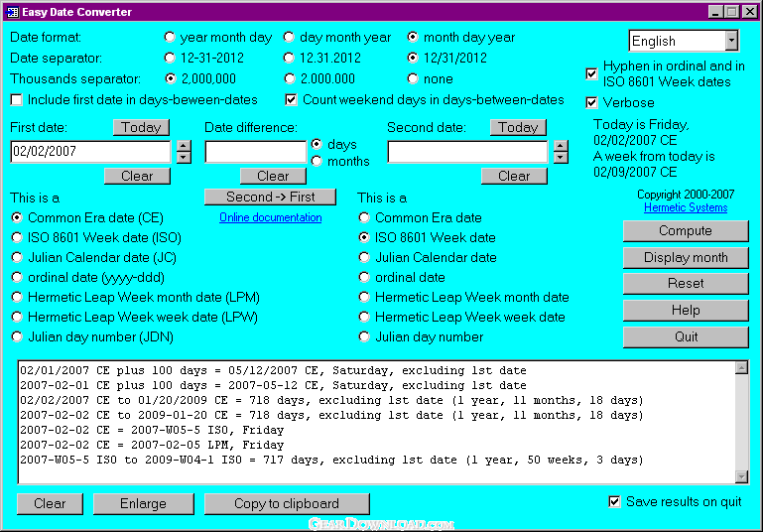The height and width of the screenshot is (532, 763).
Task: Click the Display month button
Action: 686,257
